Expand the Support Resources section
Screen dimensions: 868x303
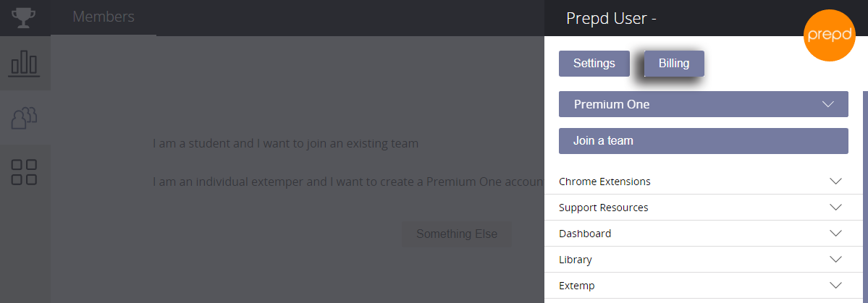click(703, 208)
